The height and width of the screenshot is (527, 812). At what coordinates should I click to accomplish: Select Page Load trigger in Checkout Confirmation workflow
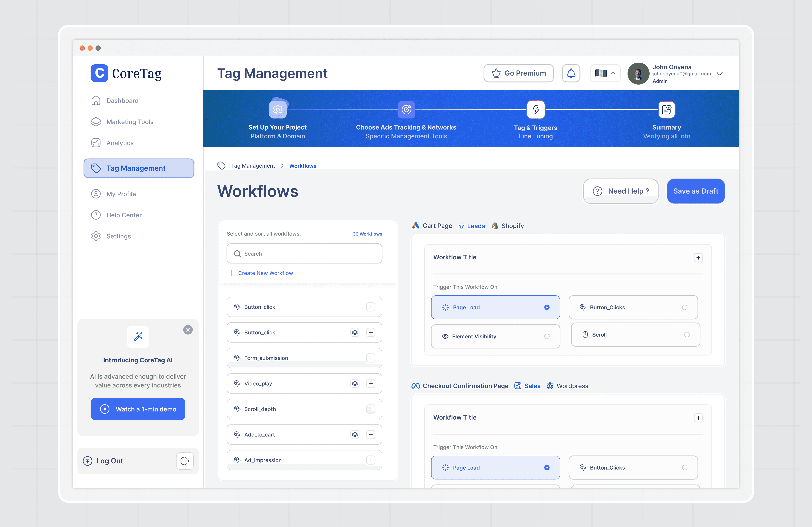pos(495,468)
